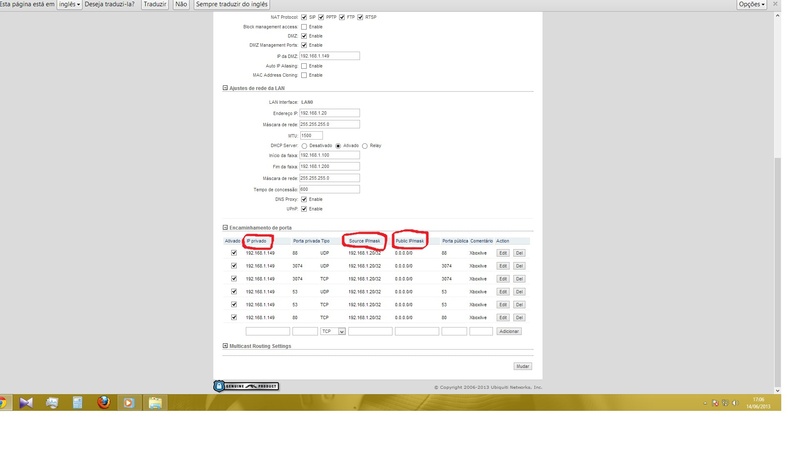Viewport: 800px width, 450px height.
Task: Expand Multicast Routing Settings section
Action: pos(225,346)
